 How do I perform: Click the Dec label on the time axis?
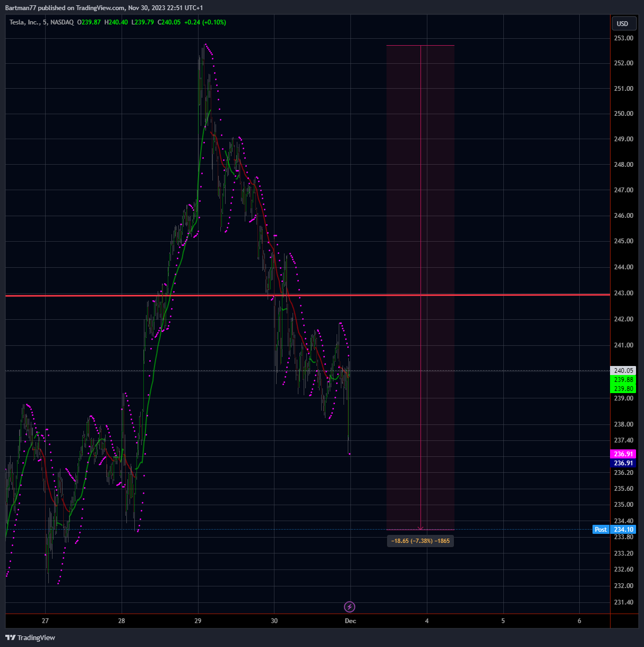(x=350, y=621)
